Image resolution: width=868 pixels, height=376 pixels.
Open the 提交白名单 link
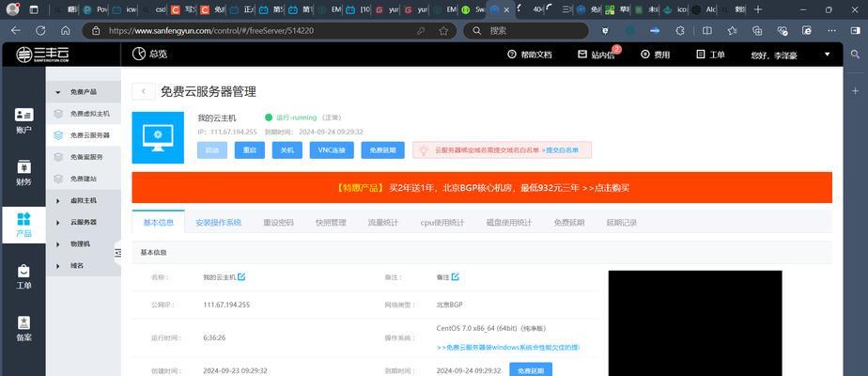[560, 150]
